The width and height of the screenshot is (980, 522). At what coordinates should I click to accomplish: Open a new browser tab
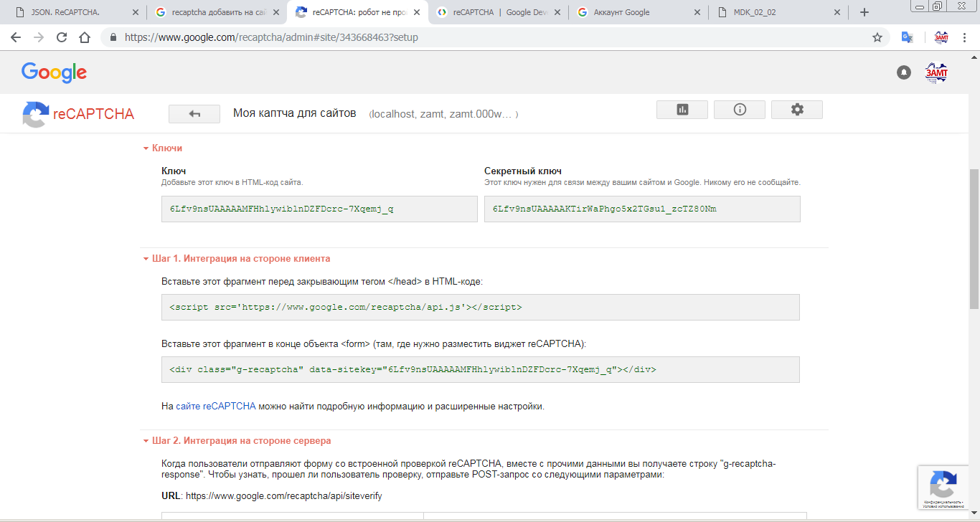864,12
